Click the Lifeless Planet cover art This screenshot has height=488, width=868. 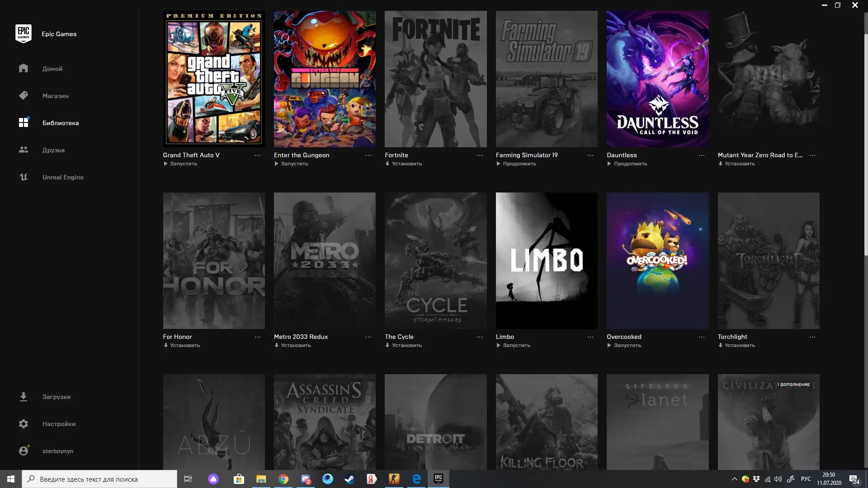658,422
